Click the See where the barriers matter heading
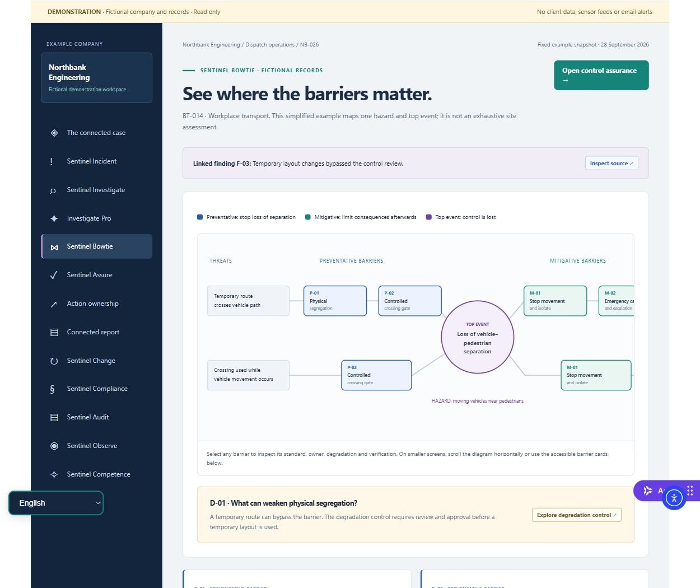 pos(307,94)
